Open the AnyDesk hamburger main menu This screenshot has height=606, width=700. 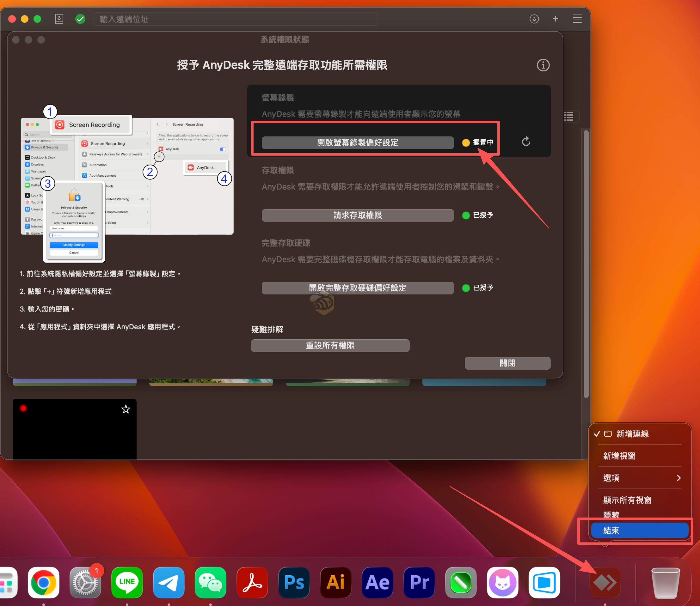point(577,19)
